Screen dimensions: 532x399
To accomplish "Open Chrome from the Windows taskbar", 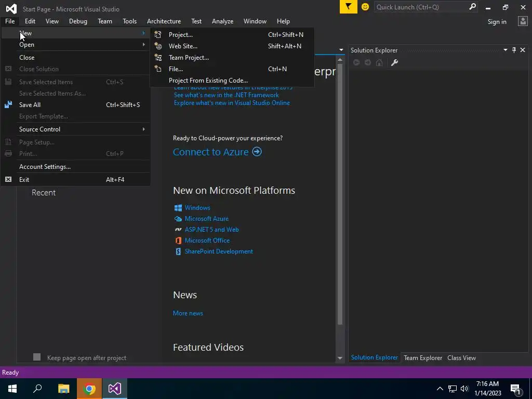I will click(89, 389).
